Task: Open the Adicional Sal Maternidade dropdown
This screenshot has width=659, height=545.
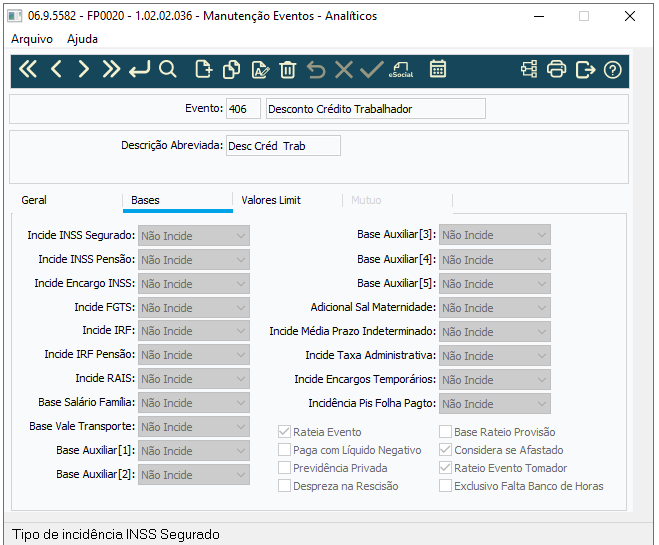Action: [495, 308]
